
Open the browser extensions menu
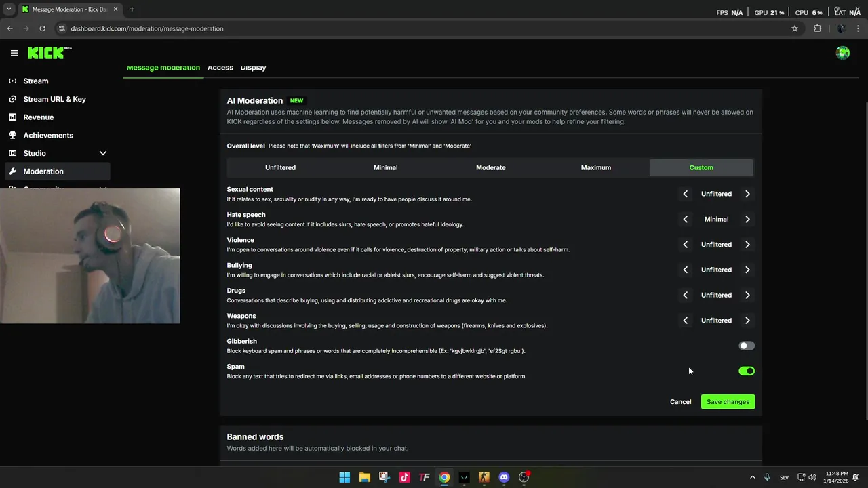click(x=817, y=28)
